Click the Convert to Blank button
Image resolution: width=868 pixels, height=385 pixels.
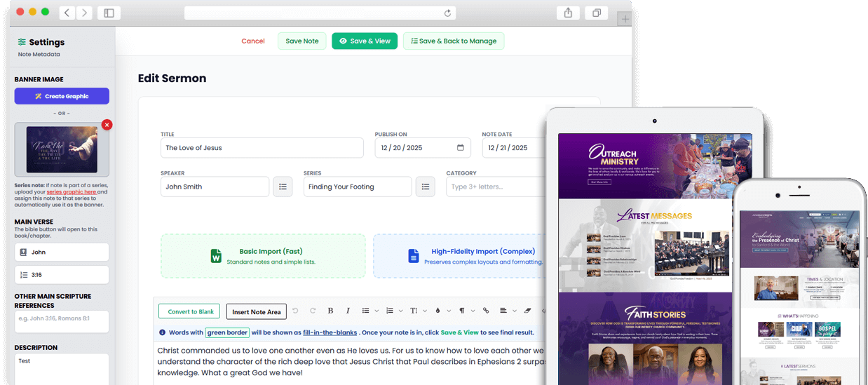189,311
